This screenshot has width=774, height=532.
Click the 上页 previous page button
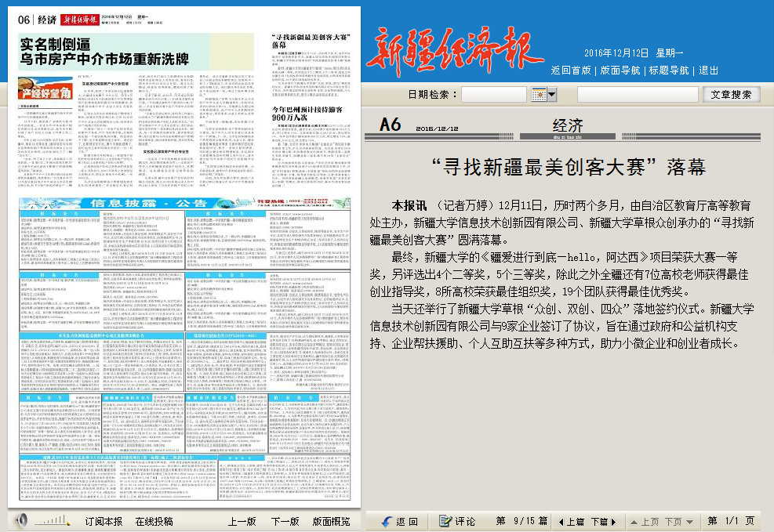click(x=645, y=522)
